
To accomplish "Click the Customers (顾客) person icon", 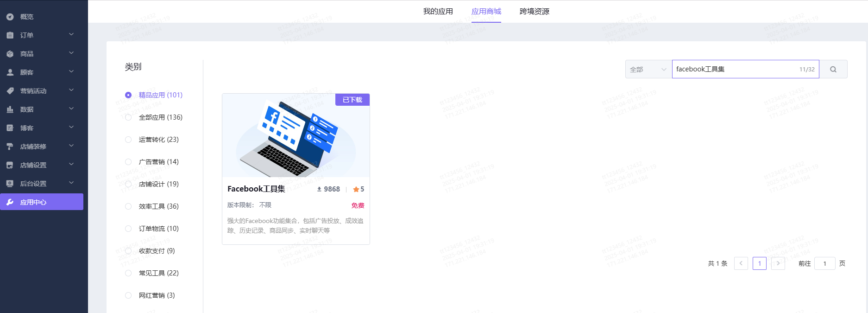I will click(x=10, y=72).
